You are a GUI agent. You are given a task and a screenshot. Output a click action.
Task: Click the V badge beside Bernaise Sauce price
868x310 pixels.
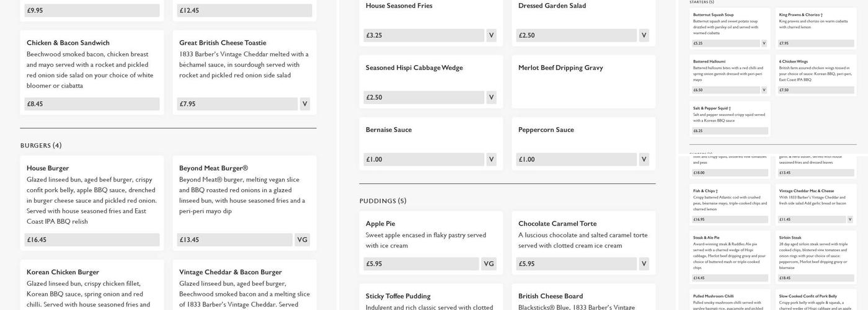491,159
